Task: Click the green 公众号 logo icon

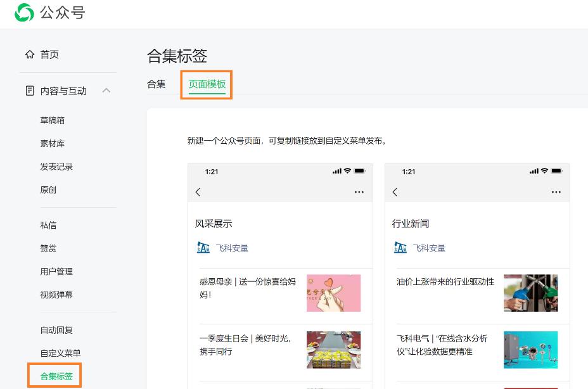Action: click(x=23, y=13)
